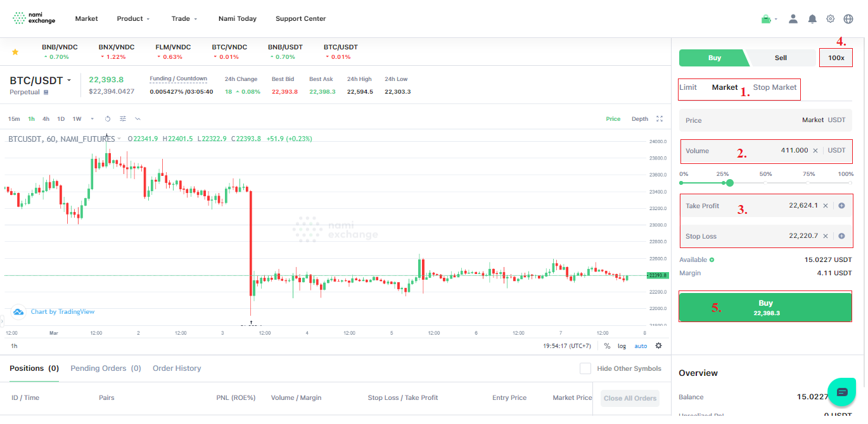This screenshot has width=868, height=424.
Task: Select the BTC/VNDC favorite pair
Action: (229, 52)
